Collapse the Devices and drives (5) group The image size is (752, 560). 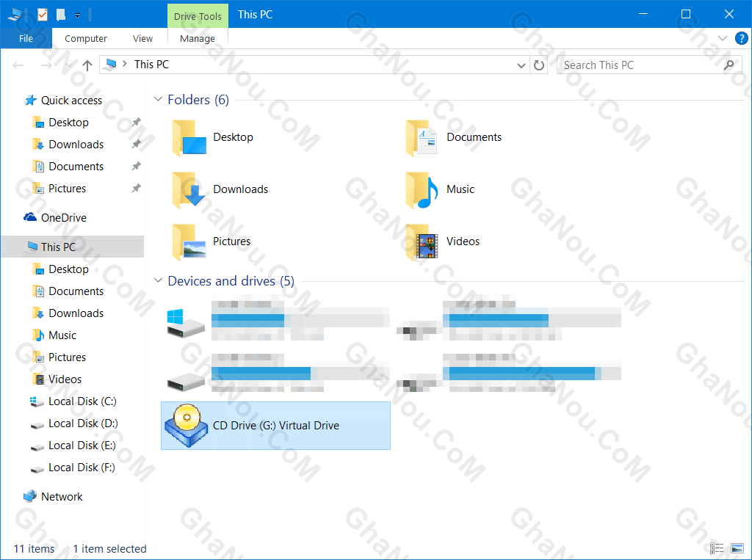[x=158, y=280]
